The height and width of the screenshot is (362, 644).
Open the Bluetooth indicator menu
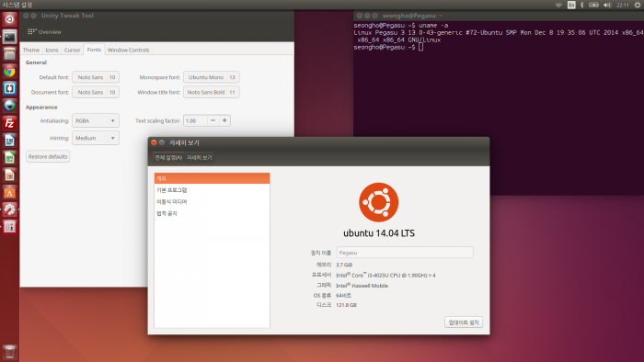582,5
